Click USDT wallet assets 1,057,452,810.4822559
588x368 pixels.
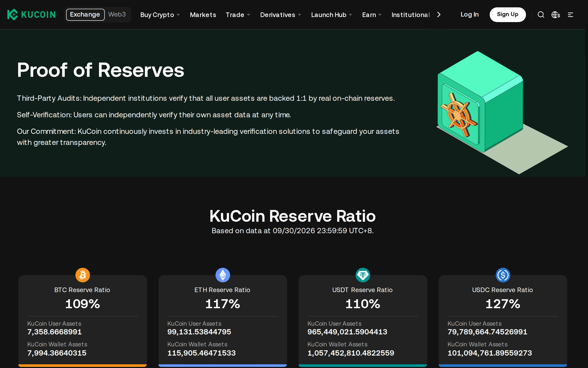351,353
